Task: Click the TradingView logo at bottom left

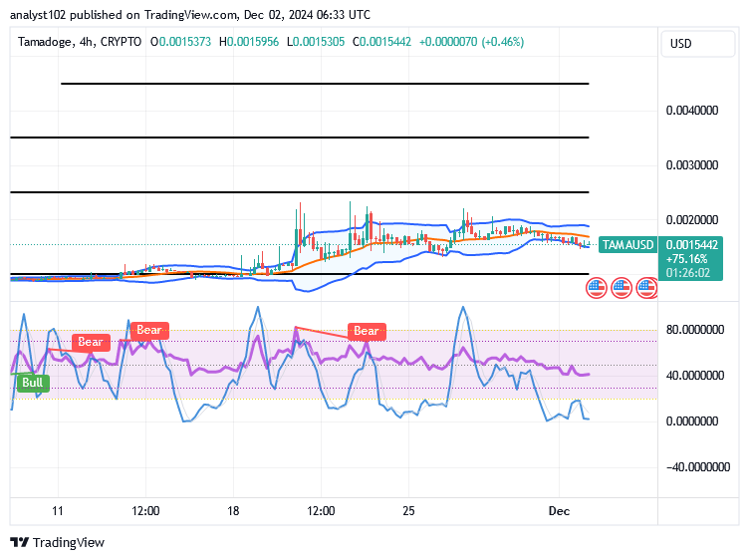Action: [x=58, y=543]
